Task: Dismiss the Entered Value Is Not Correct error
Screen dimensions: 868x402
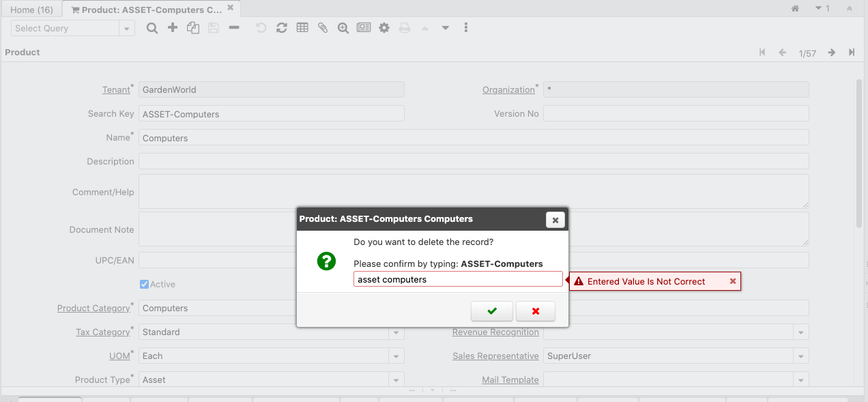Action: click(733, 281)
